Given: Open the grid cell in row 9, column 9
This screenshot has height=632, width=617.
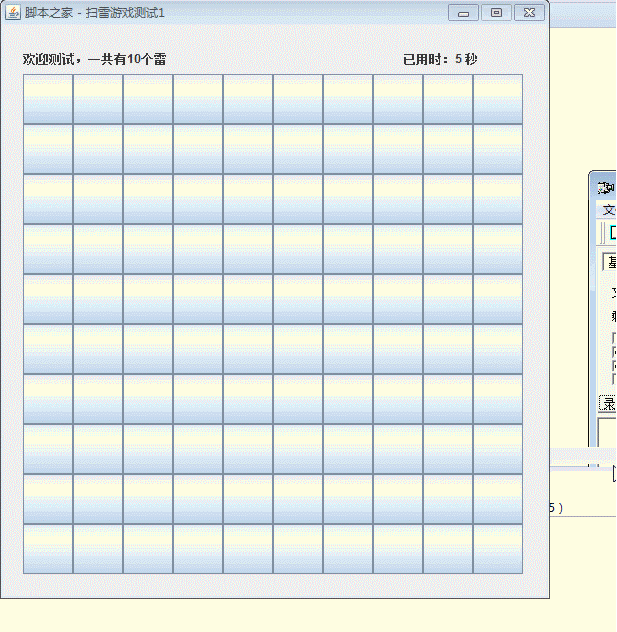Looking at the screenshot, I should [448, 499].
